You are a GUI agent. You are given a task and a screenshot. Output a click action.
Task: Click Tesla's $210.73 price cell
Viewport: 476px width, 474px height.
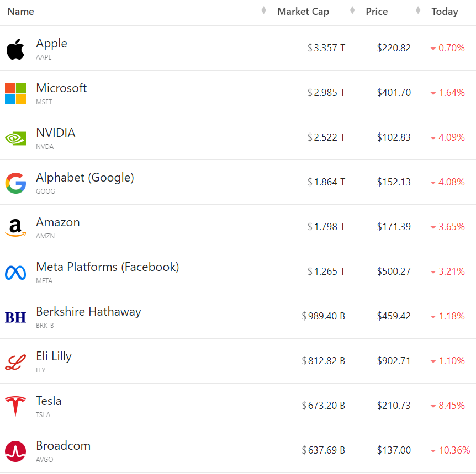coord(394,406)
